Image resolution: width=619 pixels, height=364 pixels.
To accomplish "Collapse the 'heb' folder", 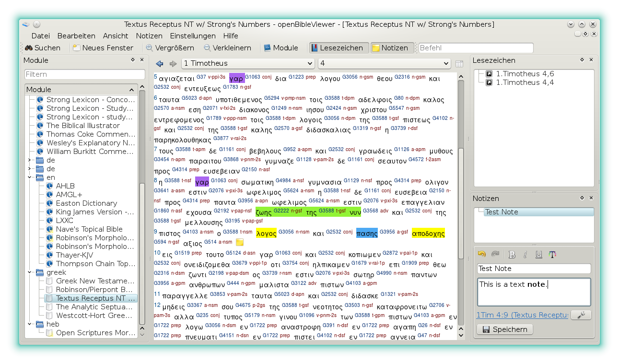I will pyautogui.click(x=29, y=324).
